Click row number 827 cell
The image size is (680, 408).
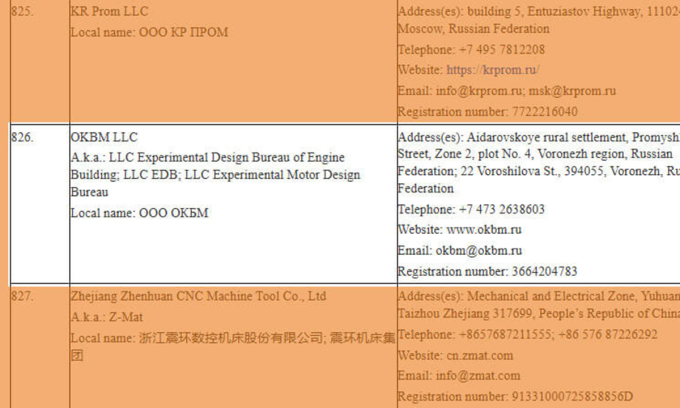coord(22,296)
